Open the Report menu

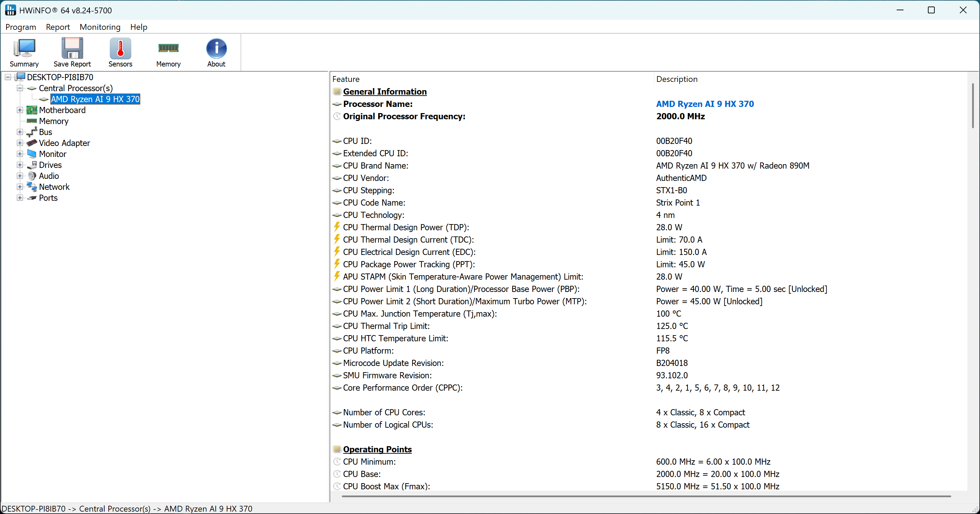(58, 27)
